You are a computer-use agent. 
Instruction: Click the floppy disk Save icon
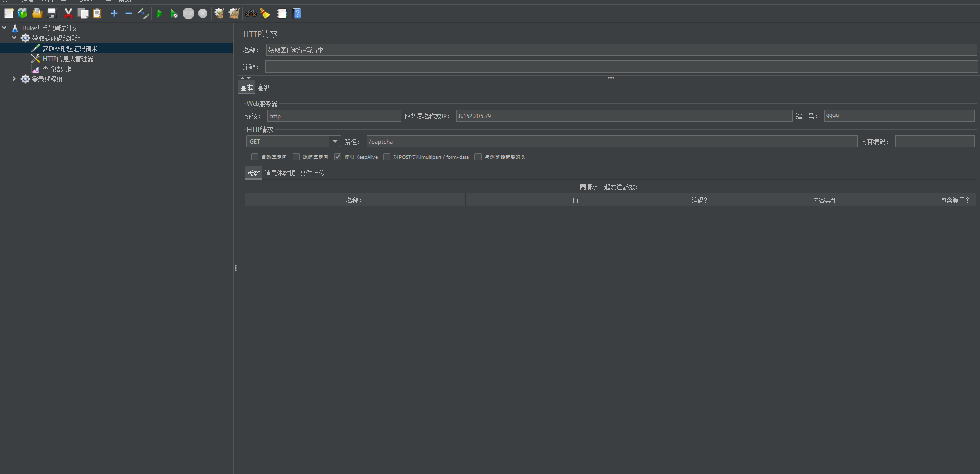pyautogui.click(x=52, y=14)
